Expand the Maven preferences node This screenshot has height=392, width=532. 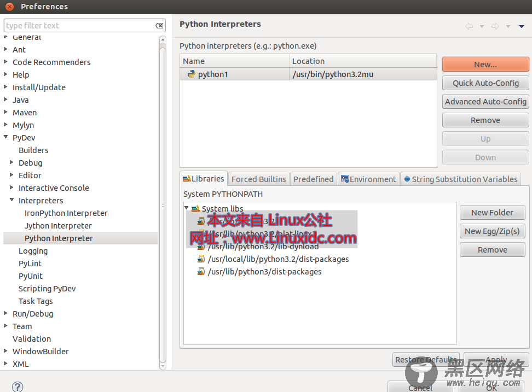(5, 112)
